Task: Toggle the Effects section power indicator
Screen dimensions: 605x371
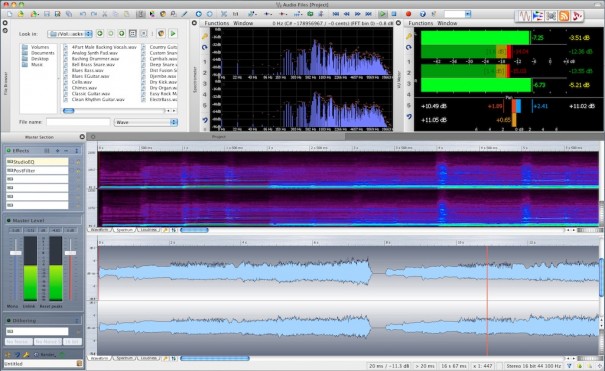Action: pyautogui.click(x=8, y=150)
